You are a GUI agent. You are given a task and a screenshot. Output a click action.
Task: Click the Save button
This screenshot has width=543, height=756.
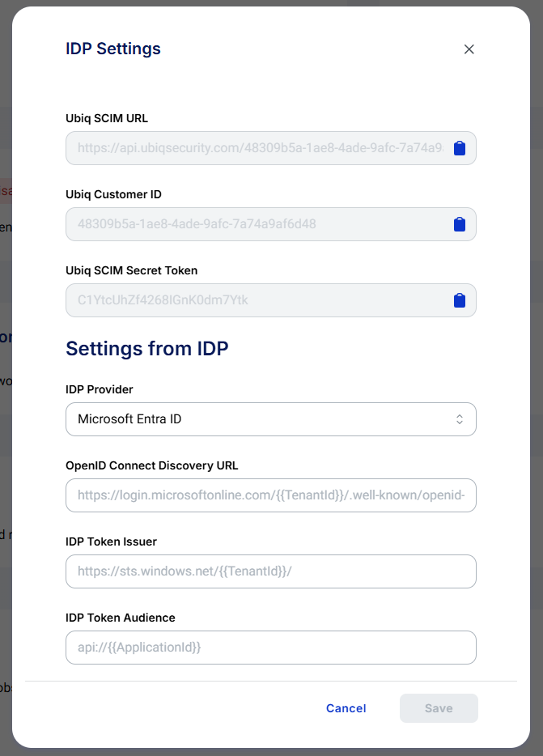tap(439, 708)
